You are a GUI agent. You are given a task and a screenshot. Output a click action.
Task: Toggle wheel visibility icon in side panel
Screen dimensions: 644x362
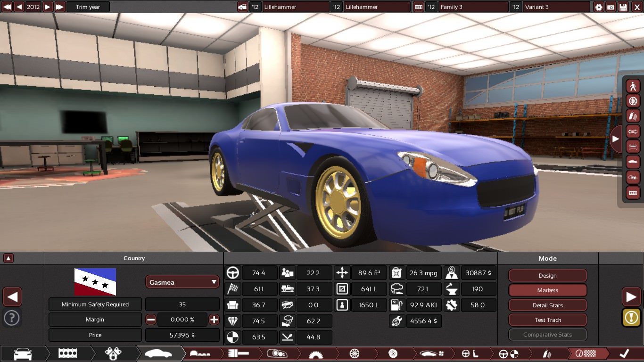tap(633, 101)
